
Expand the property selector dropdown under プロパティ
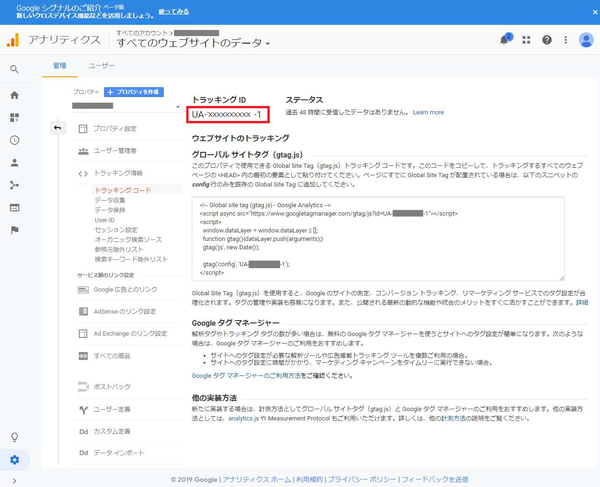coord(113,105)
